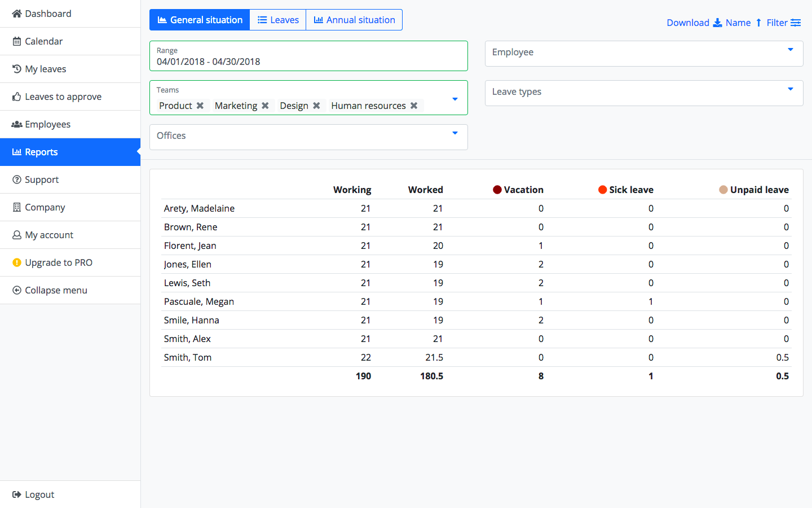Click the Vacation dark red color dot
812x508 pixels.
coord(497,190)
